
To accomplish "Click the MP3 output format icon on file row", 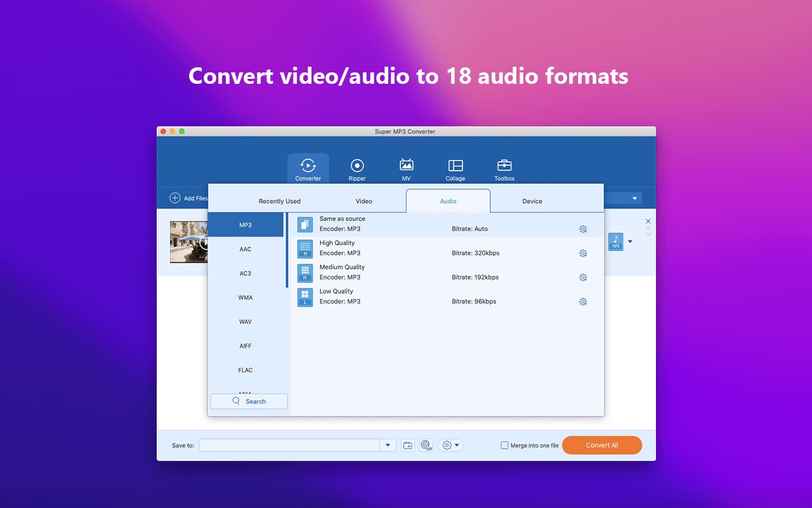I will [615, 242].
